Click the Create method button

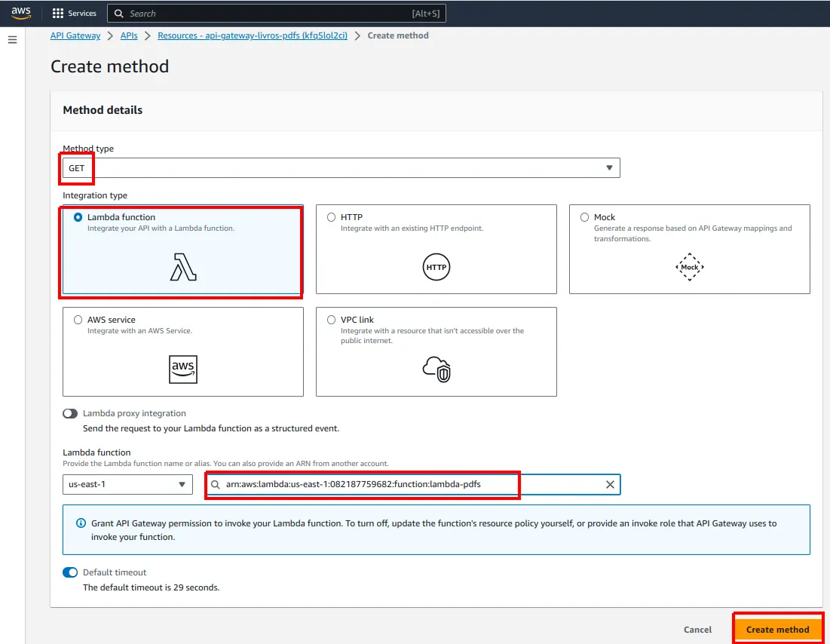(777, 630)
